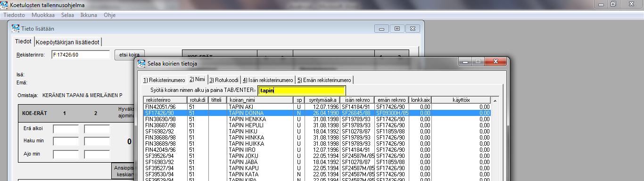Image resolution: width=644 pixels, height=181 pixels.
Task: Select the TAPIN KATA row
Action: (x=317, y=174)
